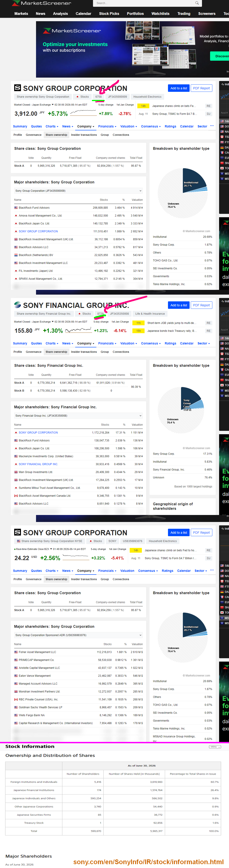Open Quotes tab on Sony Financial page
The width and height of the screenshot is (229, 868).
[36, 343]
